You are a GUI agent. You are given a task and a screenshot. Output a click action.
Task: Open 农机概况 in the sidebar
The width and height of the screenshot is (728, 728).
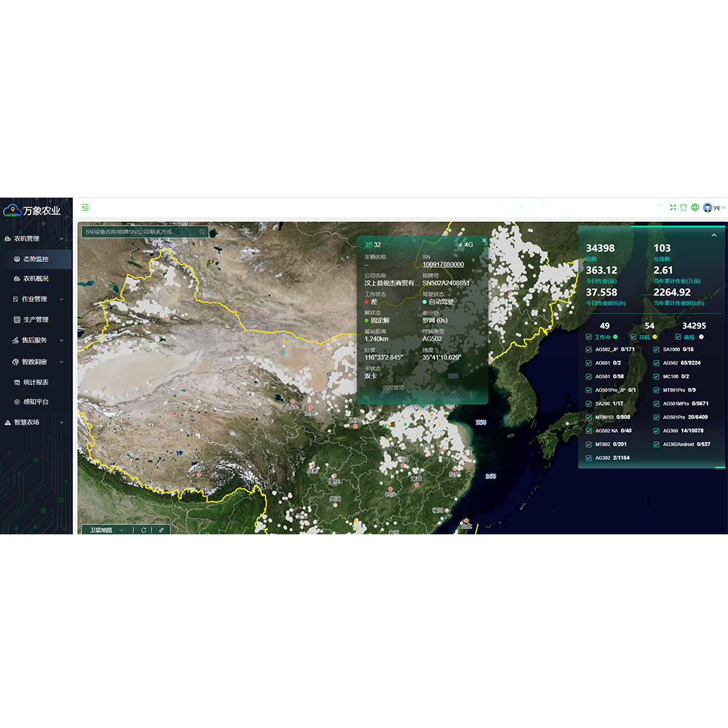click(x=36, y=279)
